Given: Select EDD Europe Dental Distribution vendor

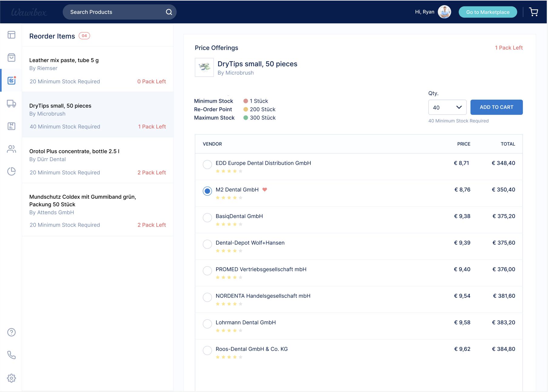Looking at the screenshot, I should click(207, 164).
